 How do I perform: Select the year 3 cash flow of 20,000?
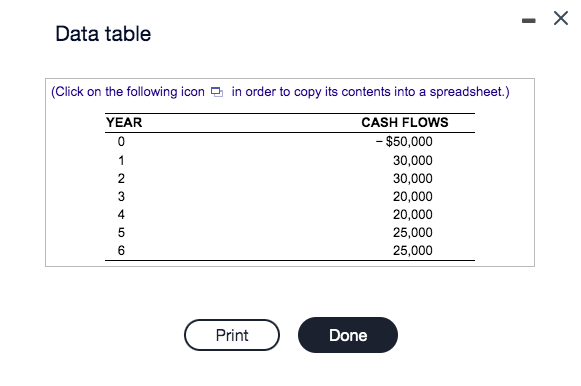412,196
